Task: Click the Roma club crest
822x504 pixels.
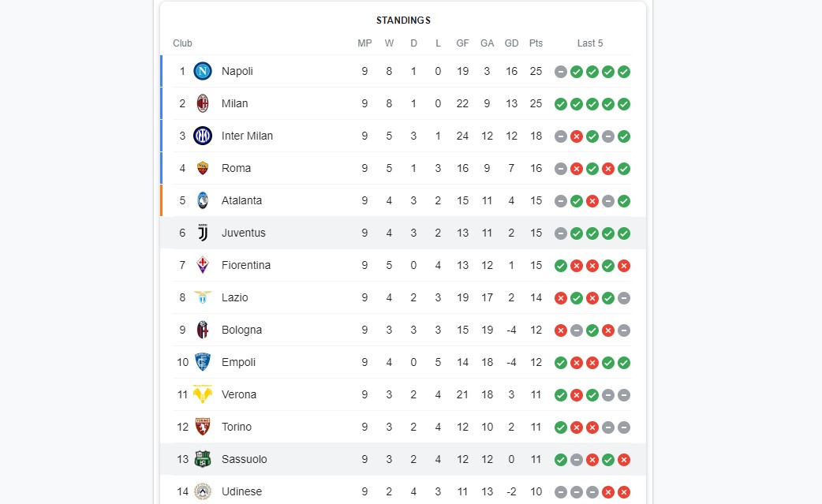Action: pyautogui.click(x=203, y=168)
